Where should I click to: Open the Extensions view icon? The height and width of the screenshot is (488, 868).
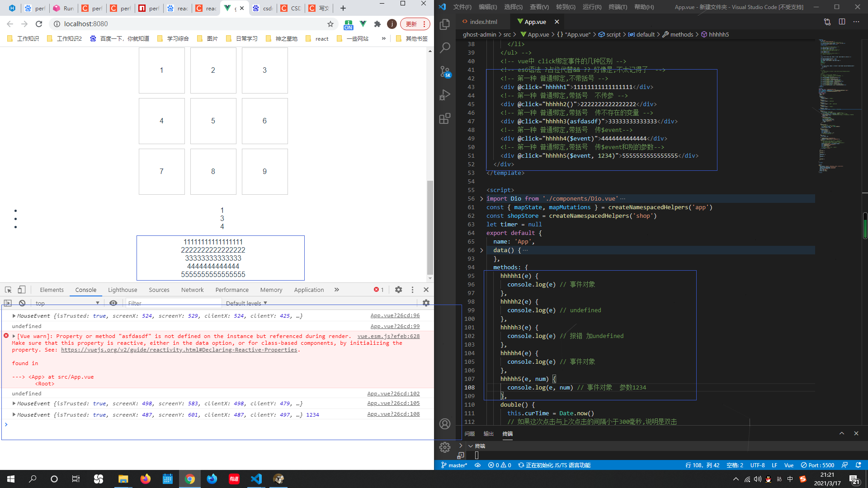(445, 118)
